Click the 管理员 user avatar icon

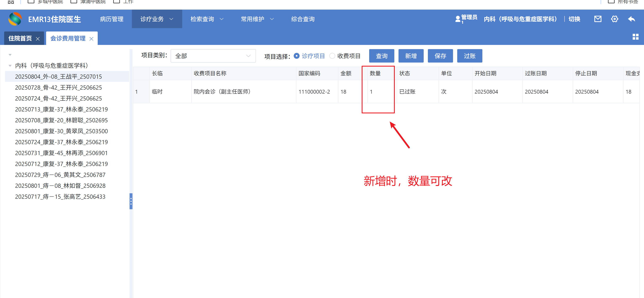(x=457, y=19)
